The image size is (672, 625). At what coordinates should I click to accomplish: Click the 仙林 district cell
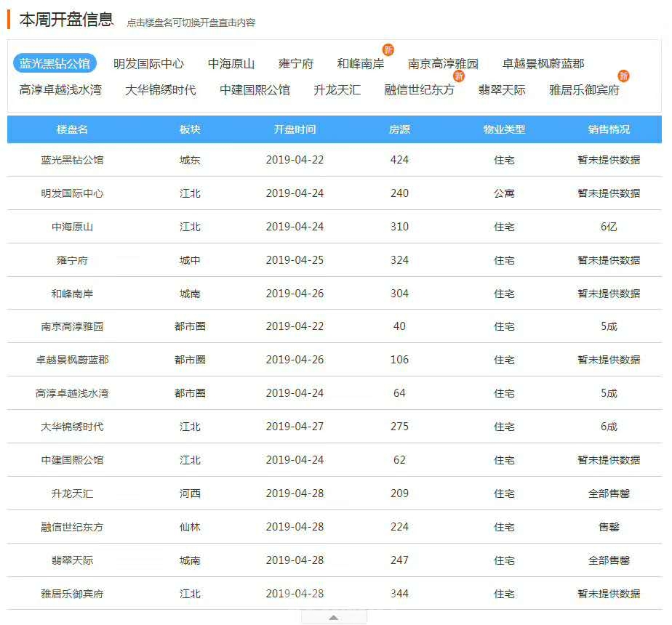click(190, 527)
